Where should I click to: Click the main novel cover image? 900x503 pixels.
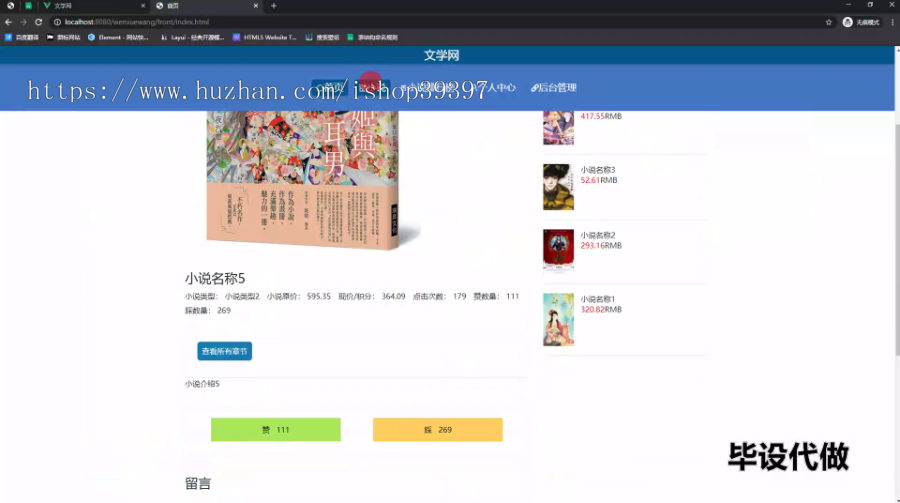tap(313, 180)
